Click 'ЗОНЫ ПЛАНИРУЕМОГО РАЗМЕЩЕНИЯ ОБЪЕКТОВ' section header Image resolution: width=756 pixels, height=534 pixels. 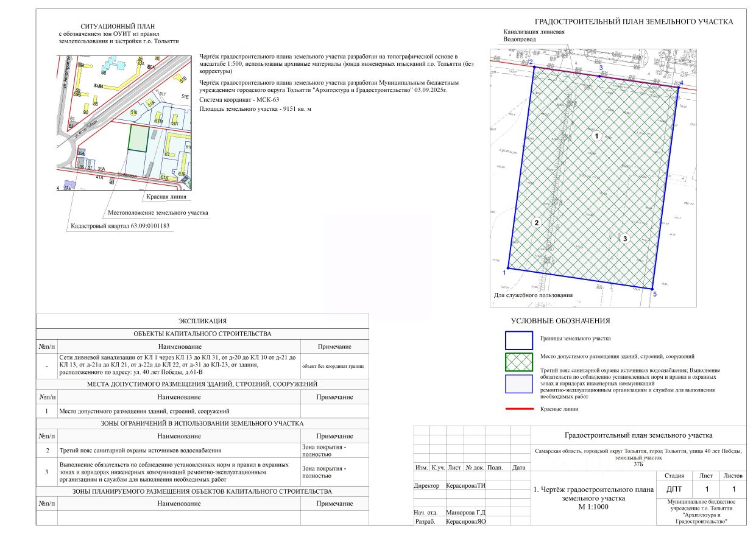click(203, 491)
